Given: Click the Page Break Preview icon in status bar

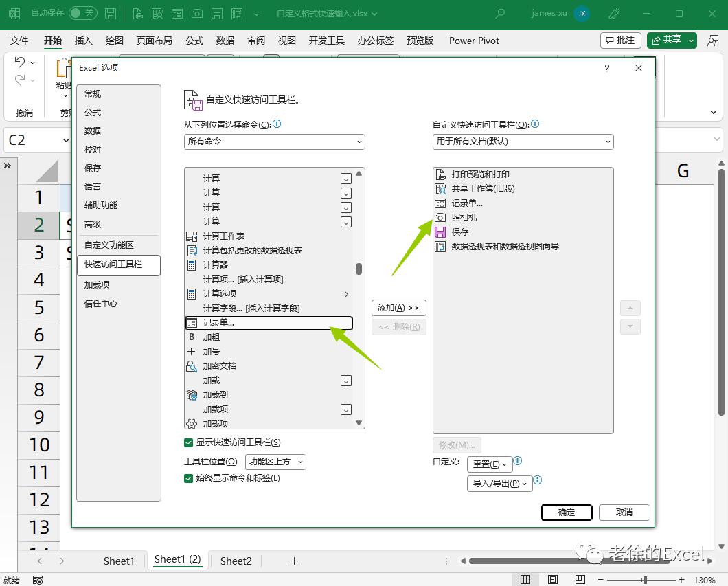Looking at the screenshot, I should click(x=579, y=579).
